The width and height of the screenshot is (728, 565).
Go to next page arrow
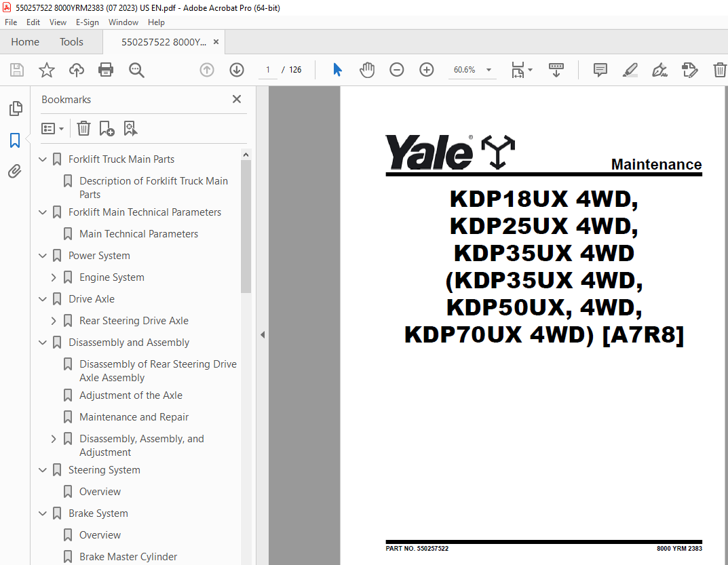pyautogui.click(x=237, y=70)
